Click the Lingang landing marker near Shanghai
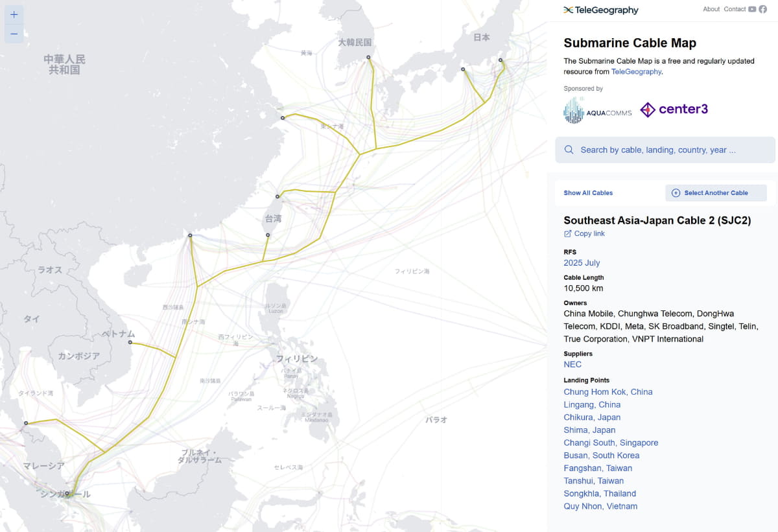 point(283,118)
